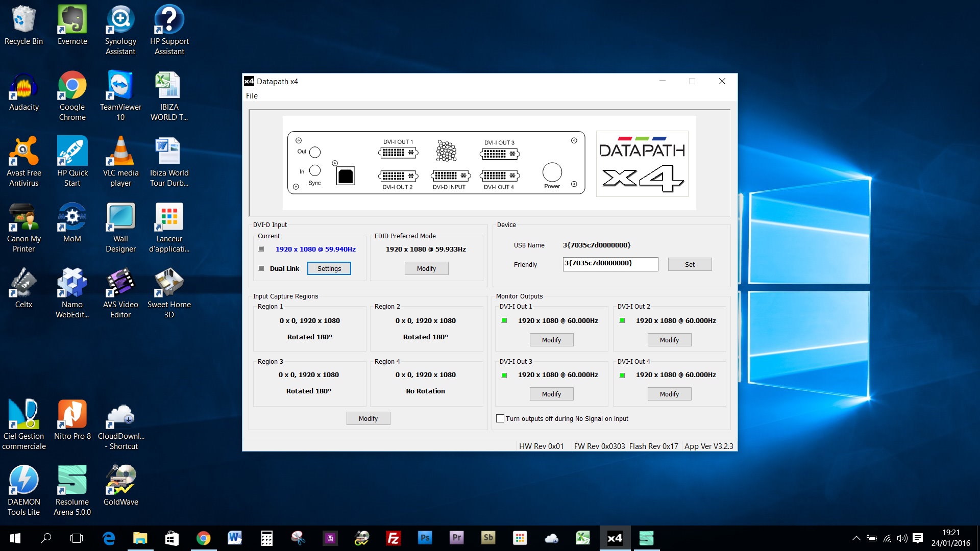The image size is (980, 551).
Task: Click DVI-I OUT 4 connector in diagram
Action: tap(499, 176)
